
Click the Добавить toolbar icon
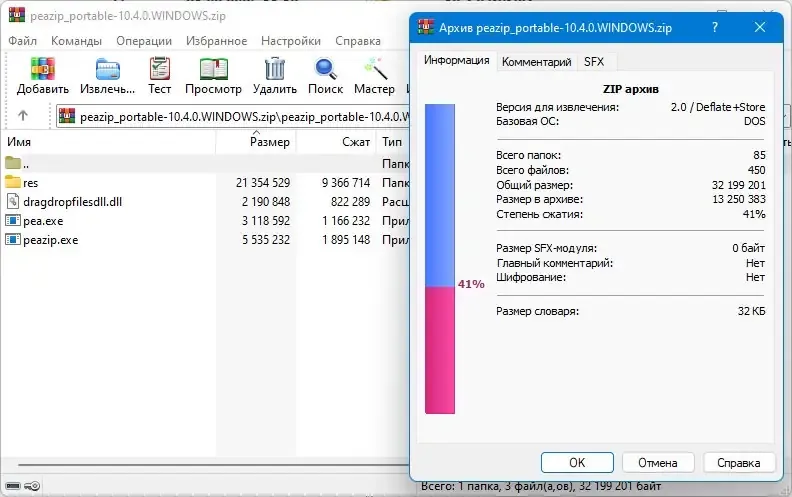42,69
